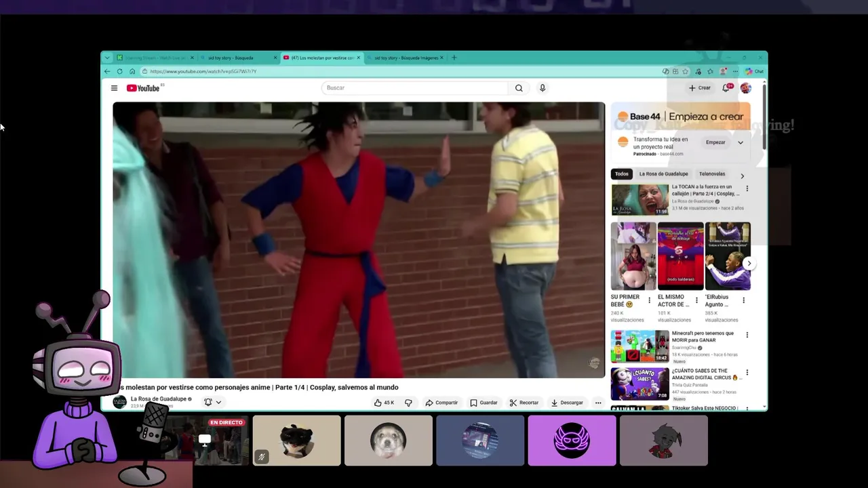Select the Telenovelas filter chip
The width and height of the screenshot is (868, 488).
click(712, 174)
